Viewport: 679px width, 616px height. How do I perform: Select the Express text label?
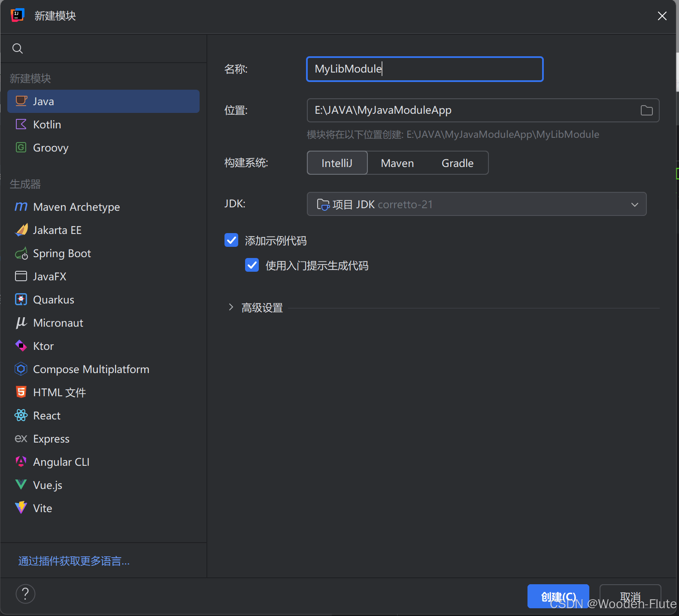click(51, 439)
